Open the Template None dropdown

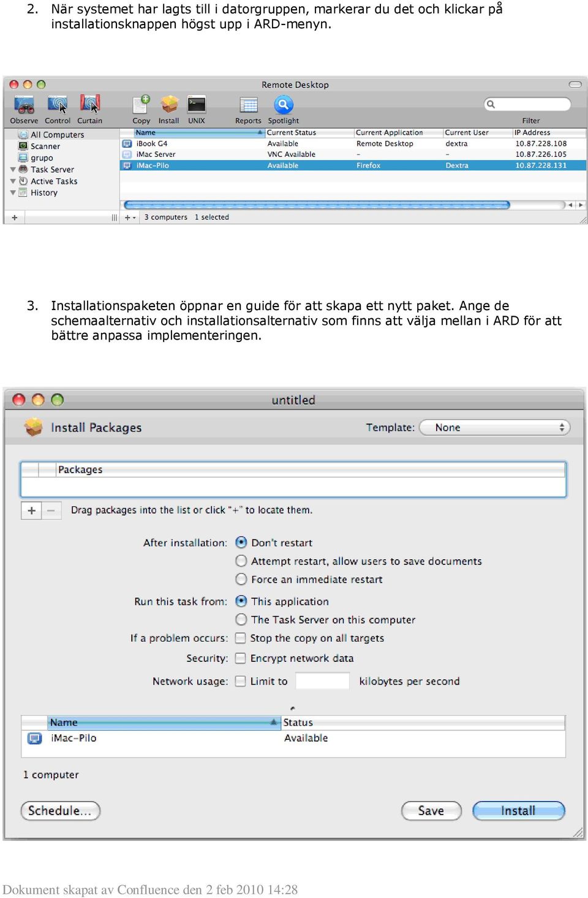coord(495,427)
